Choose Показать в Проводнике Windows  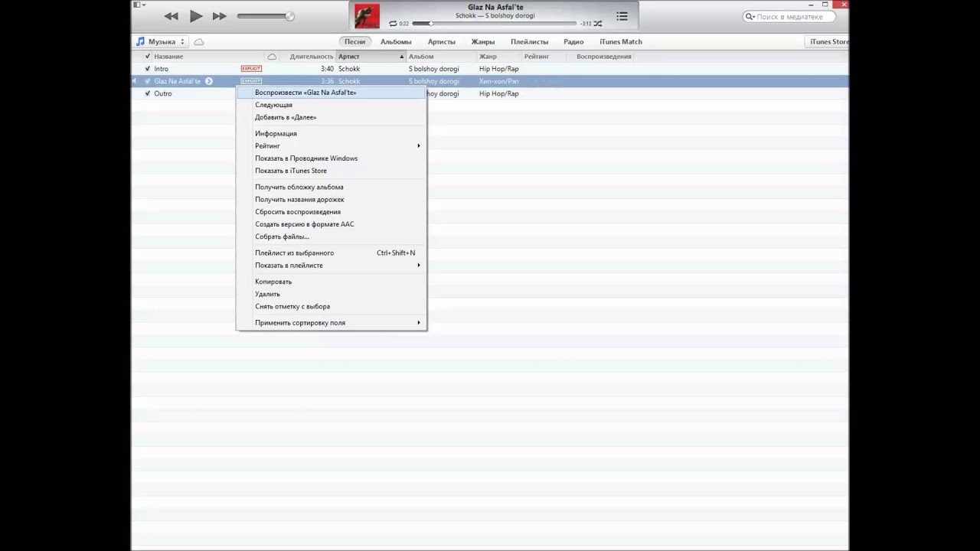[x=331, y=158]
